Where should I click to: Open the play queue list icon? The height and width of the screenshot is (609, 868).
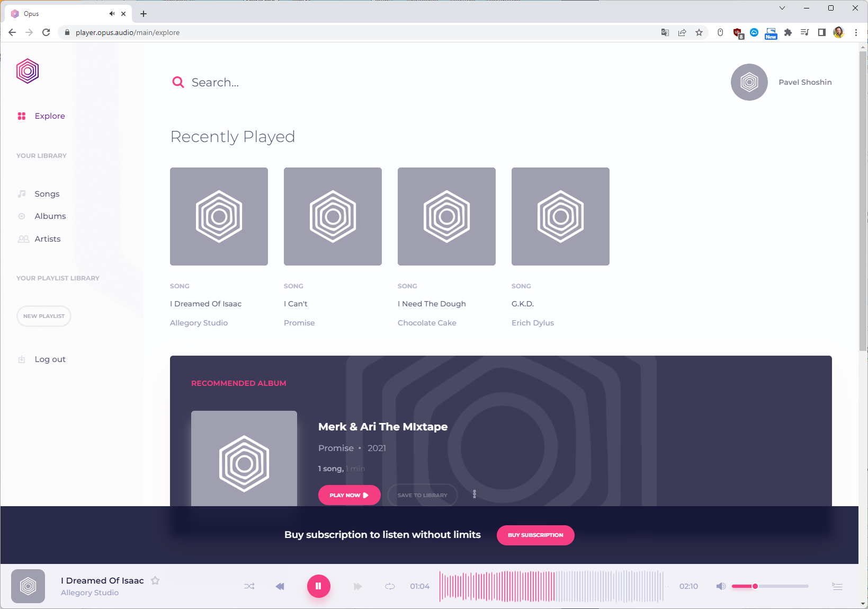[x=837, y=586]
